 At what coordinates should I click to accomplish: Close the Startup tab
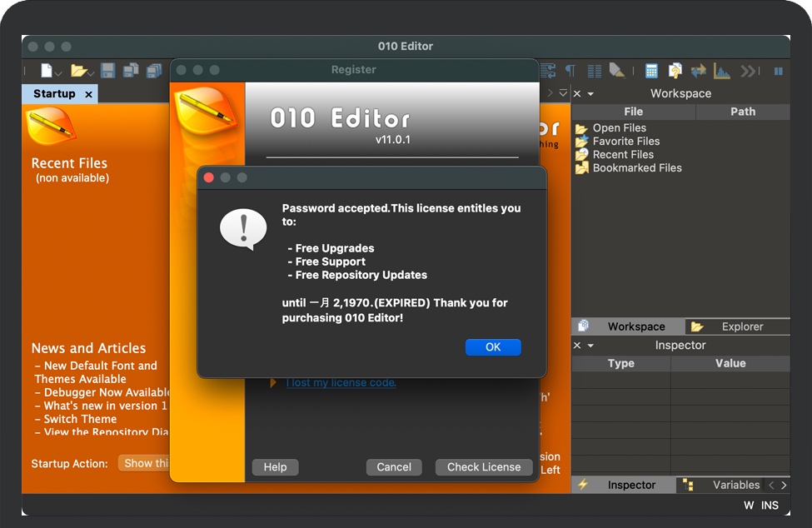pyautogui.click(x=88, y=94)
